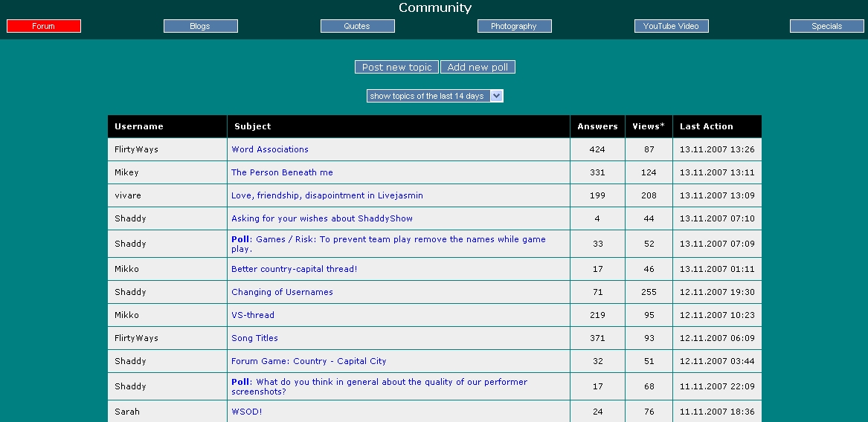Click answers count 371 in Song Titles row

pos(597,338)
